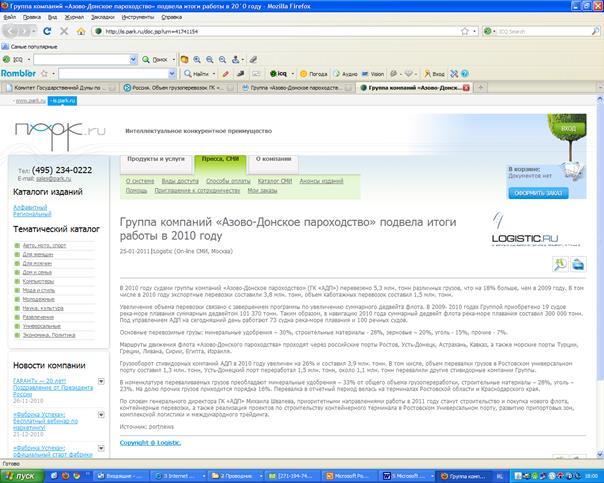604x483 pixels.
Task: Reload the page with the refresh icon
Action: [47, 32]
